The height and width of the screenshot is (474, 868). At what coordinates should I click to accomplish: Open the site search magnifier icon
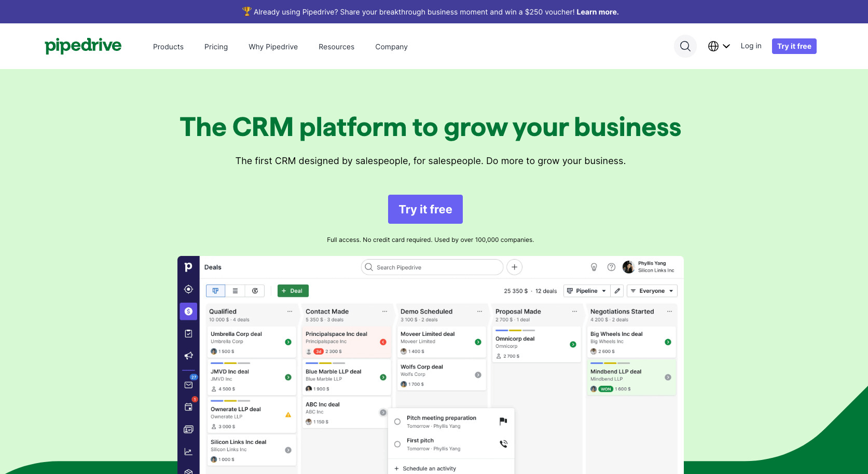click(685, 46)
